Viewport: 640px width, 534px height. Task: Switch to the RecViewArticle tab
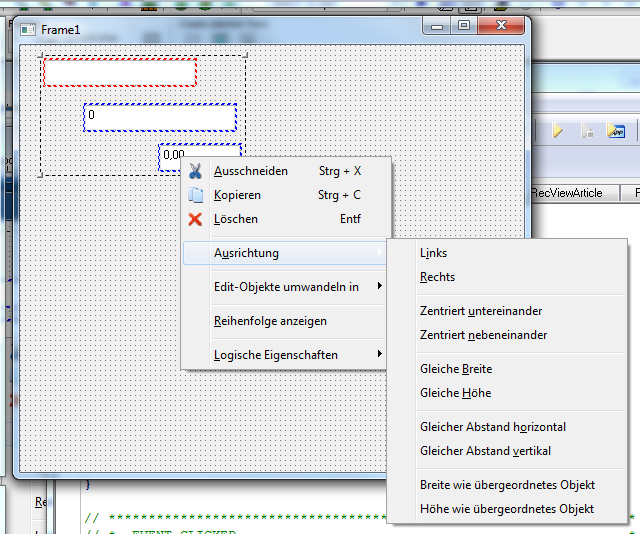(x=567, y=193)
